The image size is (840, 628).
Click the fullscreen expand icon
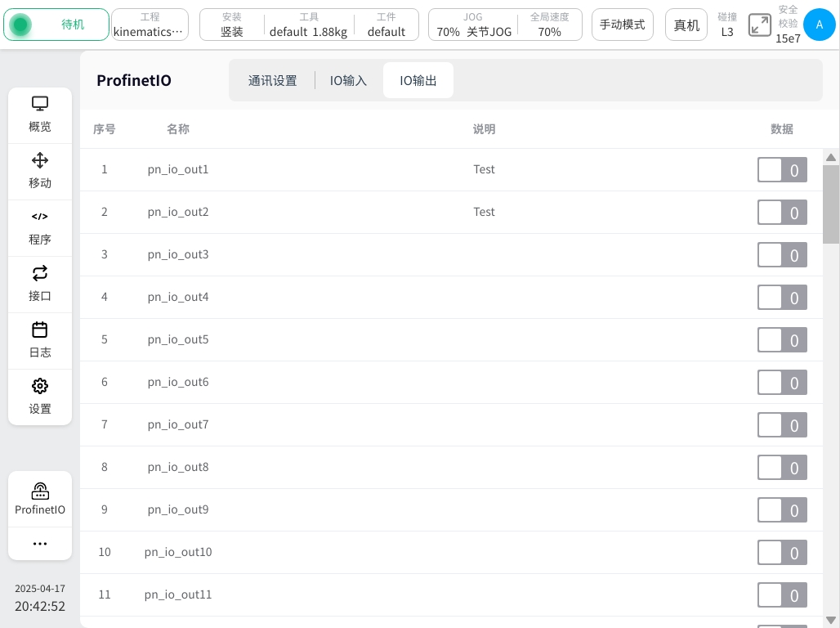click(760, 25)
